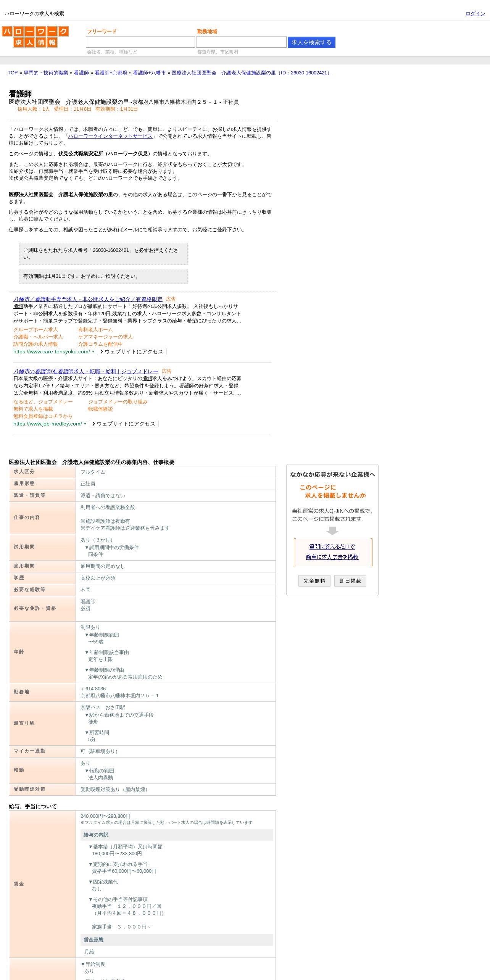Click the 介護コラムを配信中 sublink

(x=100, y=344)
